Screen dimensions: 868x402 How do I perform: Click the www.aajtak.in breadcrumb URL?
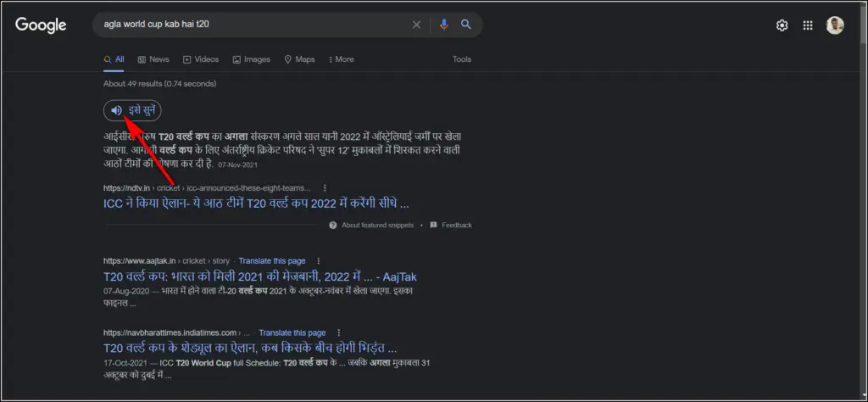(166, 261)
